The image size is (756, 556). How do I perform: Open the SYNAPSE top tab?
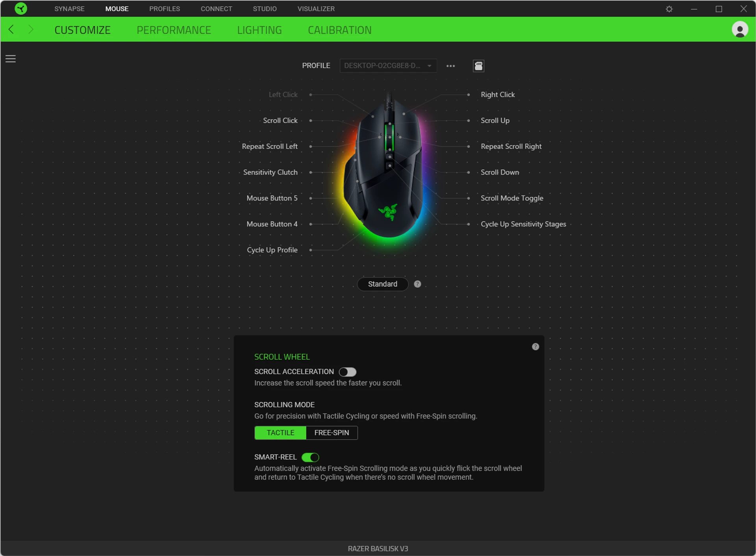coord(69,9)
